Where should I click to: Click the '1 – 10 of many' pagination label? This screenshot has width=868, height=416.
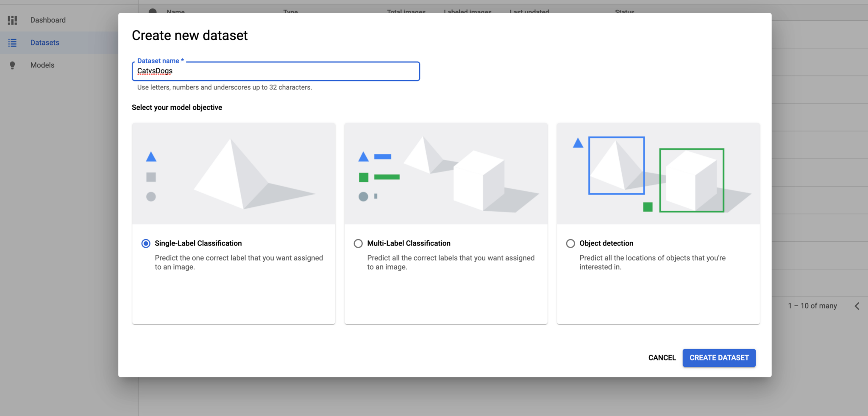coord(812,306)
